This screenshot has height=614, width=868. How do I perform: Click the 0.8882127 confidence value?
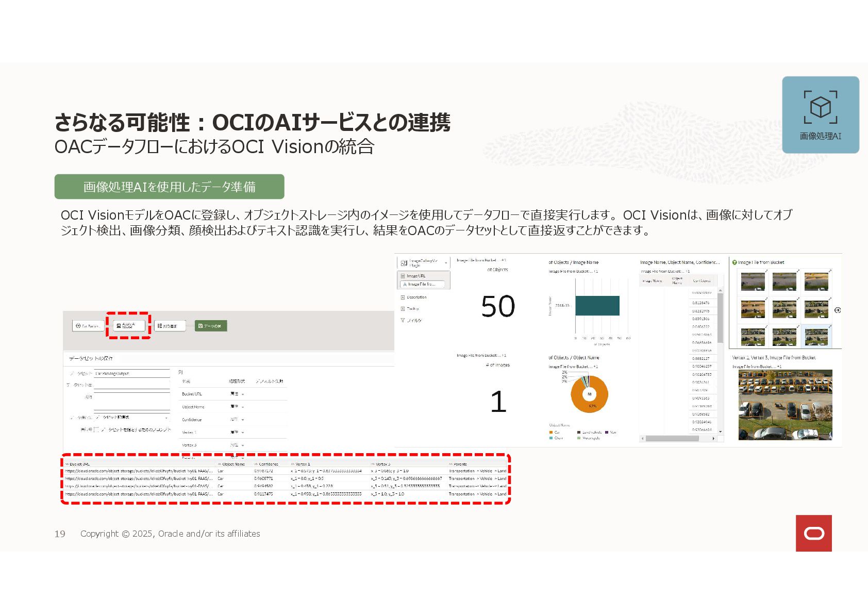[700, 358]
